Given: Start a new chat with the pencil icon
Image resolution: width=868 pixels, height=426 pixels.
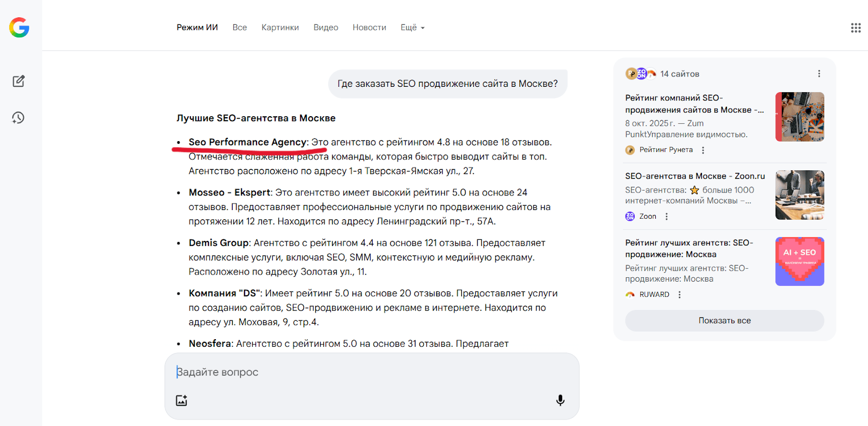Looking at the screenshot, I should coord(18,81).
